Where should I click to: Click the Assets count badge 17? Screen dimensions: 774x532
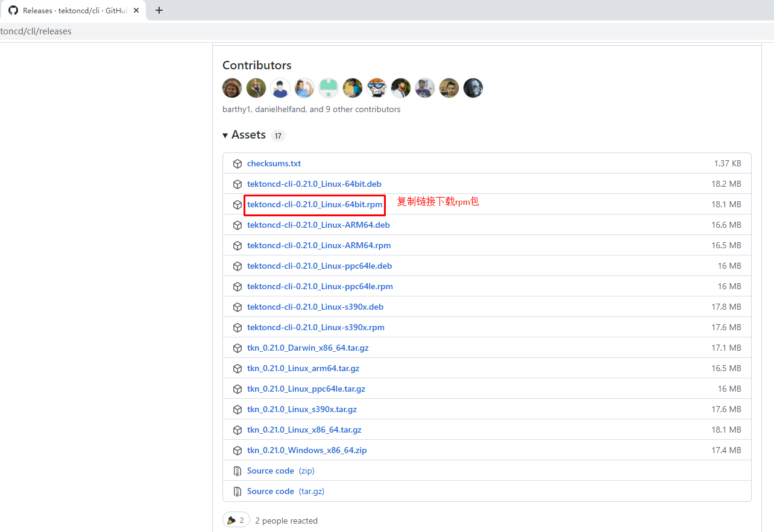point(278,136)
